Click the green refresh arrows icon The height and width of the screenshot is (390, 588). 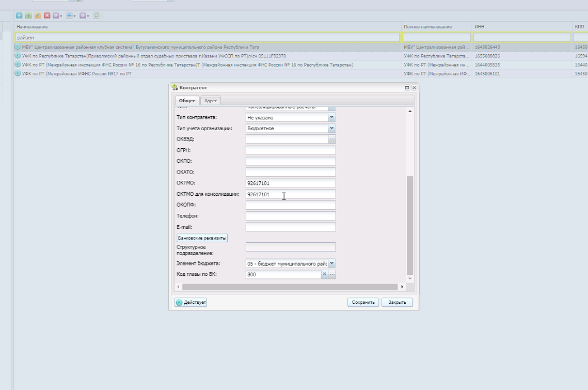point(97,15)
